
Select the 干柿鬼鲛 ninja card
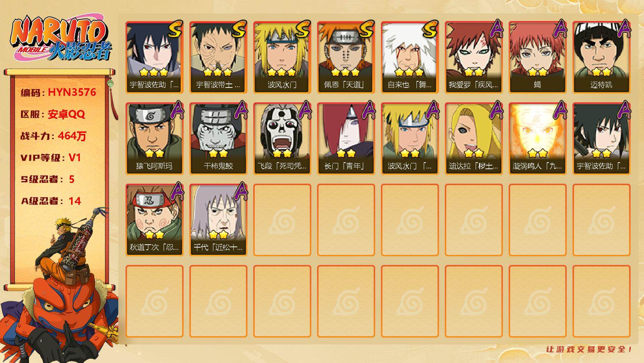[218, 139]
